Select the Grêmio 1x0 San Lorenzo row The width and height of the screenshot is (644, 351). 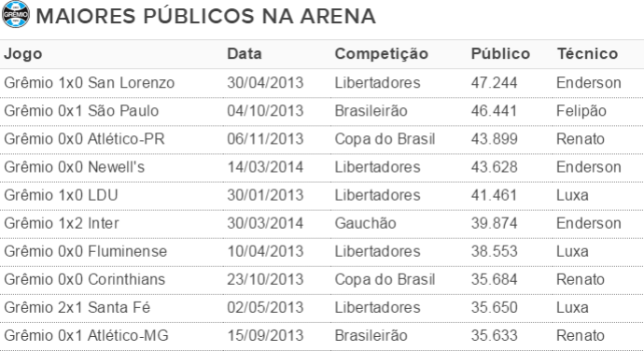[x=322, y=83]
